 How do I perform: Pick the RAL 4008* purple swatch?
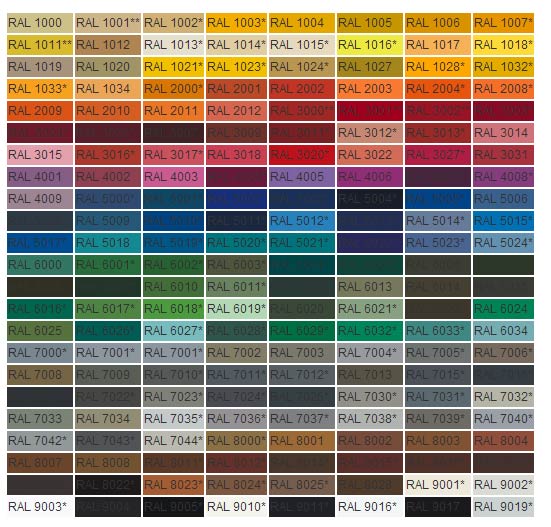pyautogui.click(x=503, y=177)
